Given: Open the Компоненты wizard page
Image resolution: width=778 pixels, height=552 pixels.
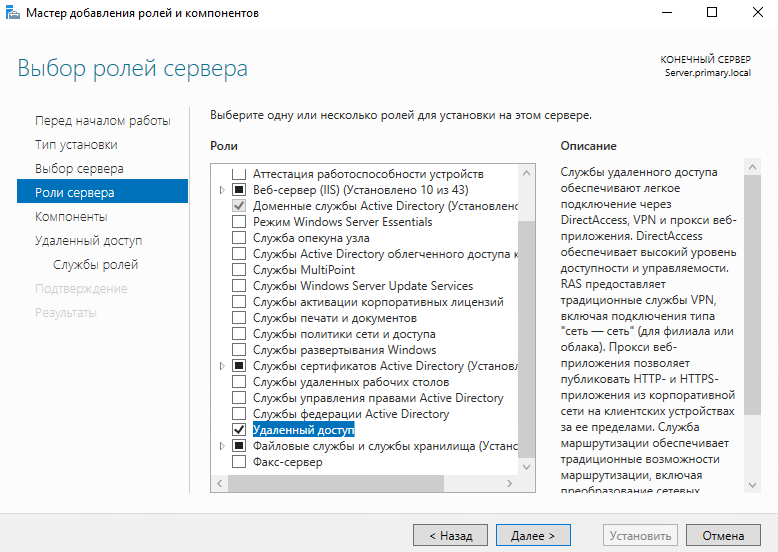Looking at the screenshot, I should (71, 217).
